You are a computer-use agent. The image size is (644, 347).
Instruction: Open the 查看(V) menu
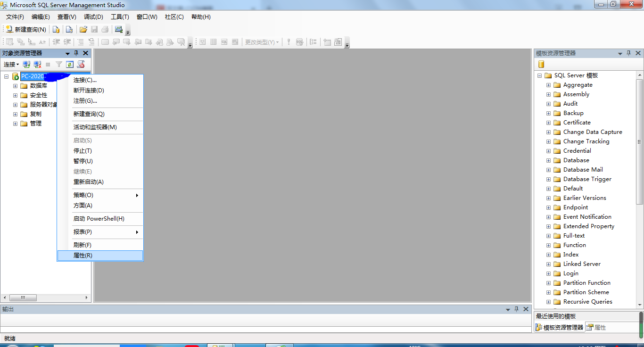[67, 17]
